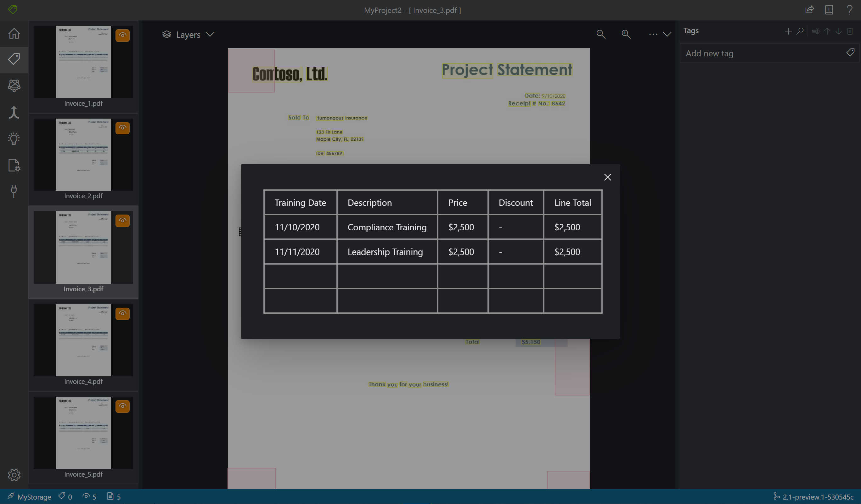Image resolution: width=861 pixels, height=504 pixels.
Task: Select the Layers panel icon
Action: click(x=166, y=34)
